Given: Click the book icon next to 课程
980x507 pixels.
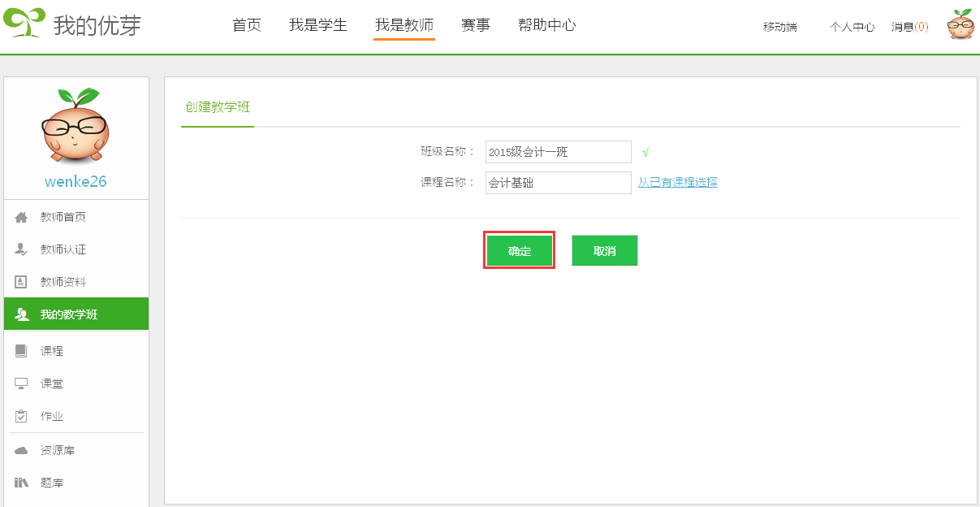Looking at the screenshot, I should [22, 351].
